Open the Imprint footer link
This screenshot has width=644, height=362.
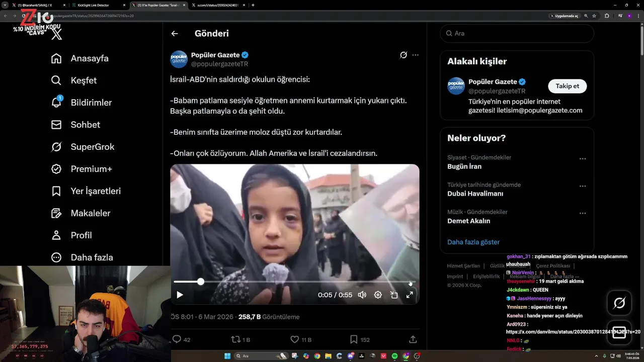click(x=455, y=277)
